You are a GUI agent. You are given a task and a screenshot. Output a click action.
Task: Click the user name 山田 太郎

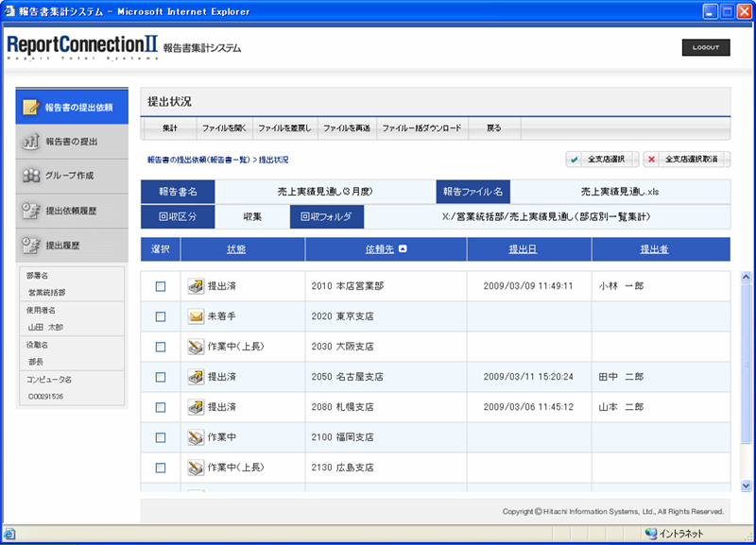coord(45,327)
